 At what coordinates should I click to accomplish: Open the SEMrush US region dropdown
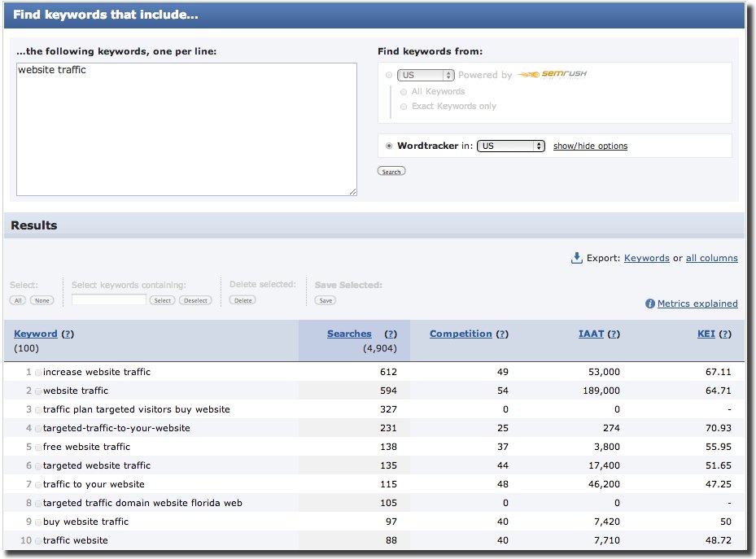click(426, 74)
